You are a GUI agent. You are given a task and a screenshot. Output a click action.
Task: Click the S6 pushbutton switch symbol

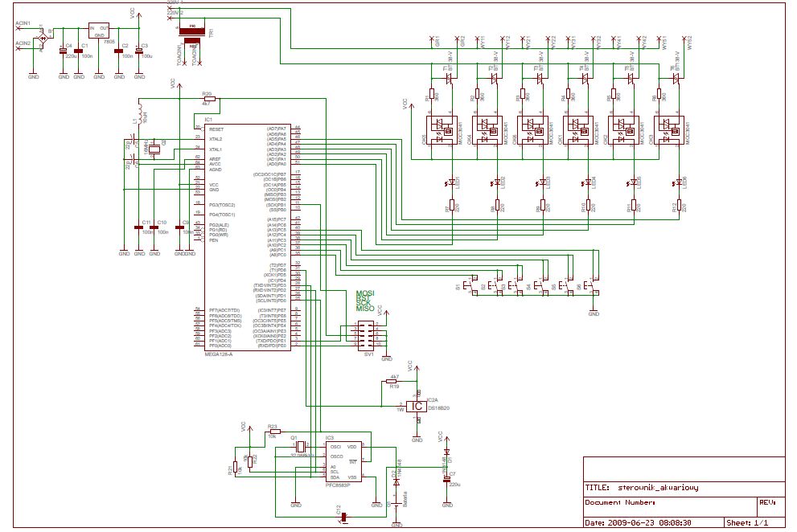pos(592,285)
